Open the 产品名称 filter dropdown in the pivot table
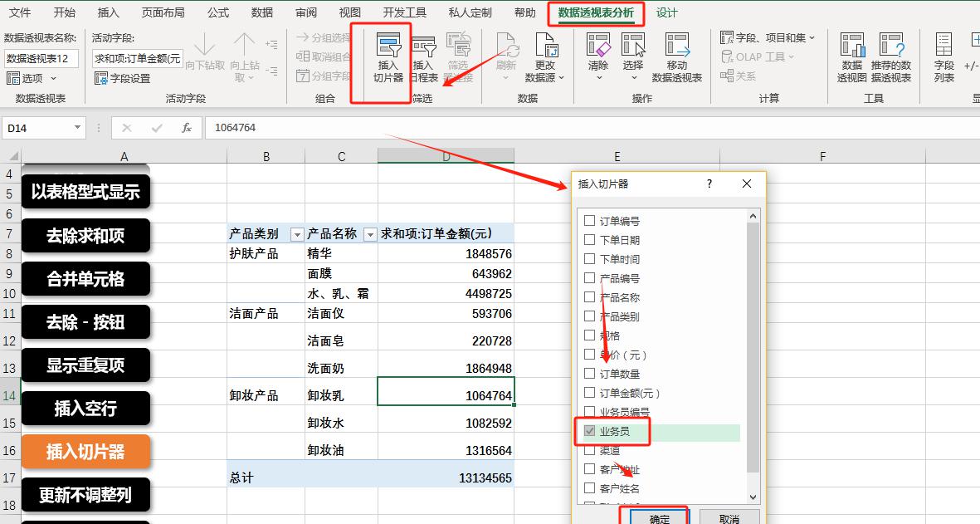This screenshot has width=980, height=524. 370,234
